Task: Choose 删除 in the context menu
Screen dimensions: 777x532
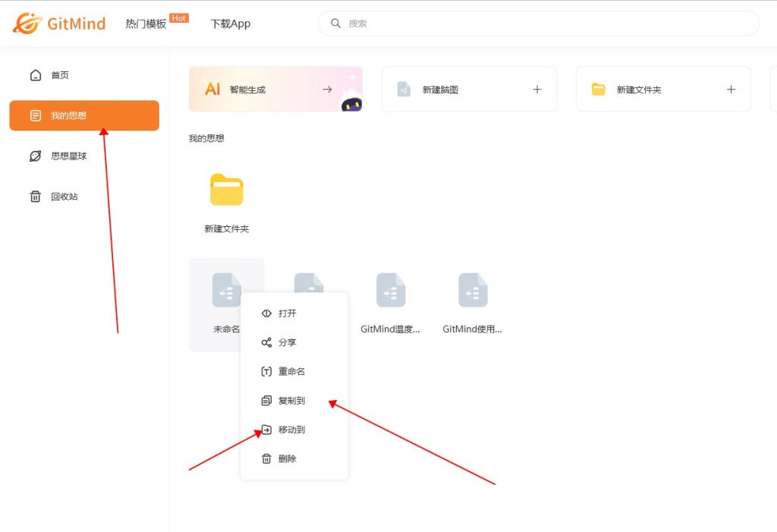Action: (x=294, y=458)
